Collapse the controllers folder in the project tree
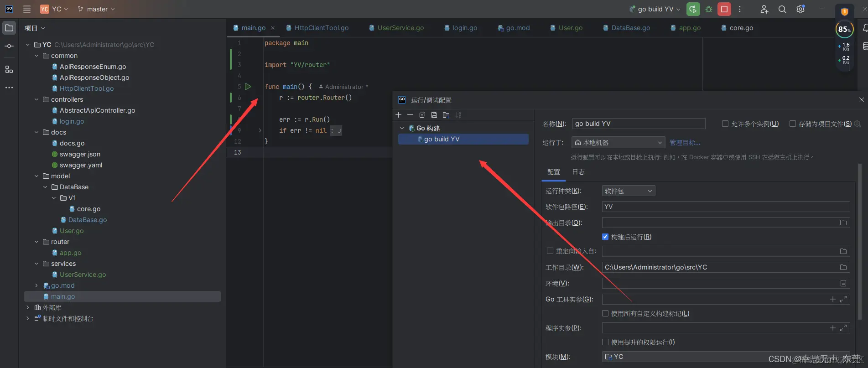Viewport: 868px width, 368px height. [x=36, y=99]
